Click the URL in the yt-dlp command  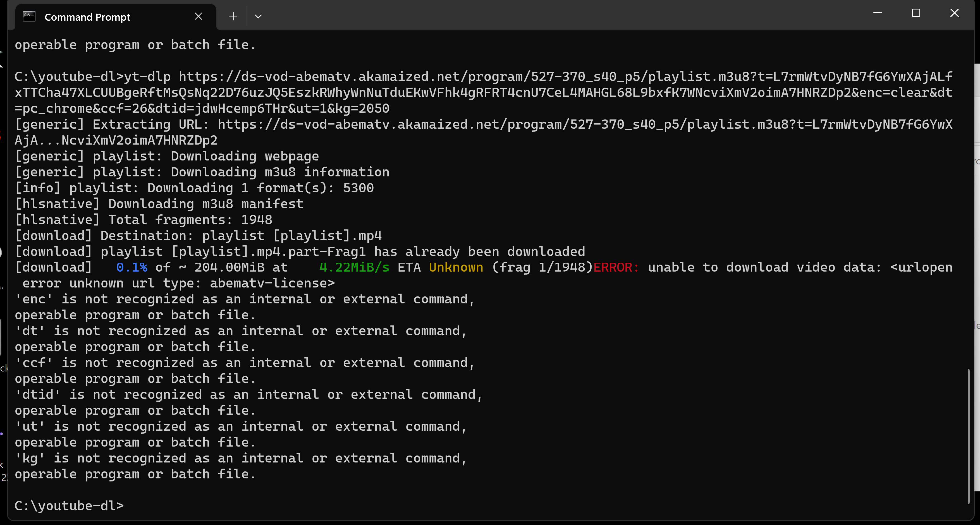(x=483, y=92)
